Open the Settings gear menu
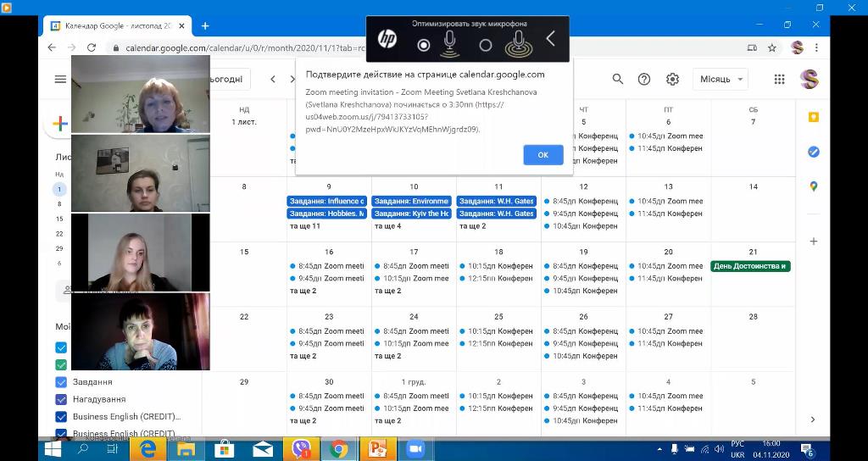Viewport: 868px width, 461px height. [672, 79]
